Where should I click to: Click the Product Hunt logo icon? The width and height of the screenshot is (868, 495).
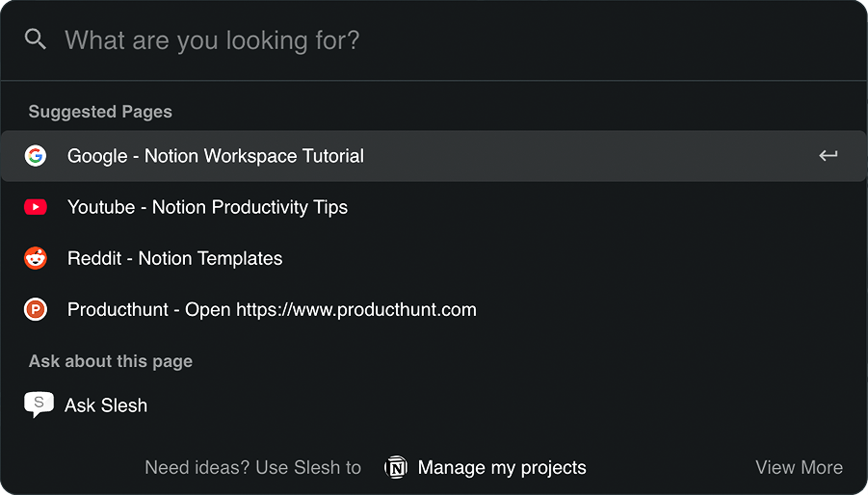pyautogui.click(x=36, y=309)
